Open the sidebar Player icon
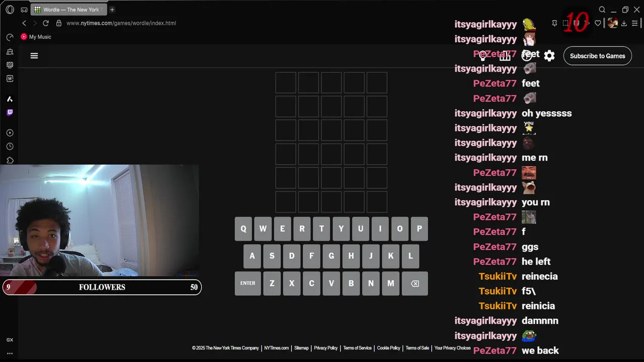 pos(10,133)
